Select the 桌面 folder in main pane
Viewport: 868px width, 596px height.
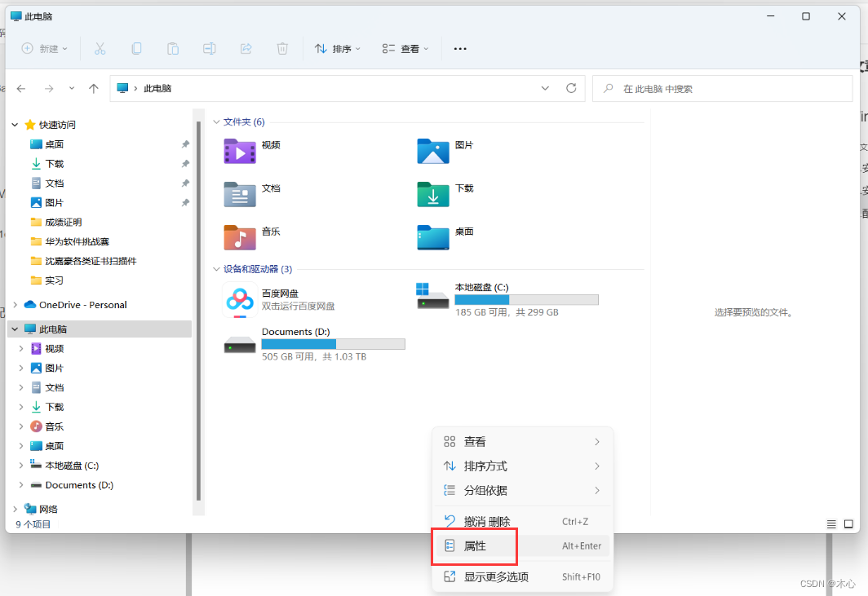(x=433, y=237)
